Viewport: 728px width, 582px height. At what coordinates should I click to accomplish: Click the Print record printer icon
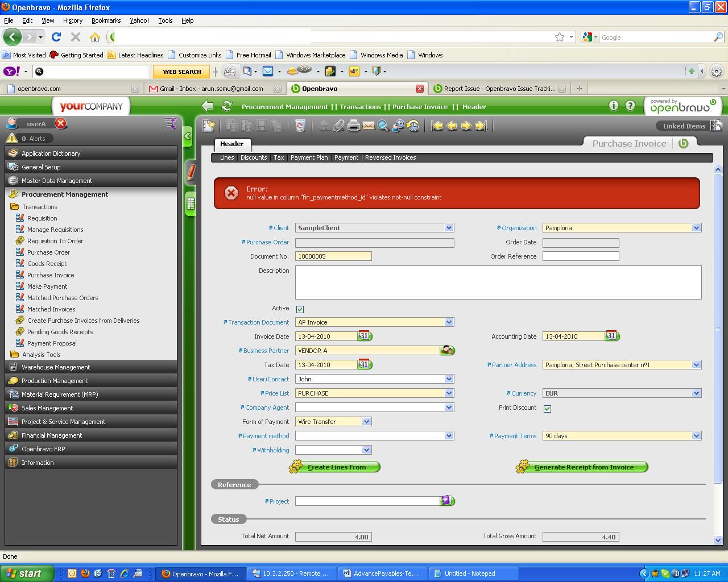point(354,126)
